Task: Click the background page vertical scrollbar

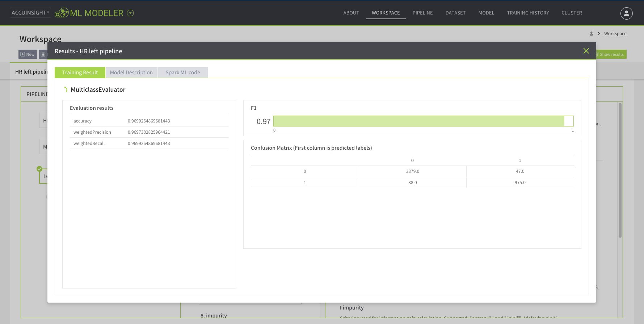Action: (620, 170)
